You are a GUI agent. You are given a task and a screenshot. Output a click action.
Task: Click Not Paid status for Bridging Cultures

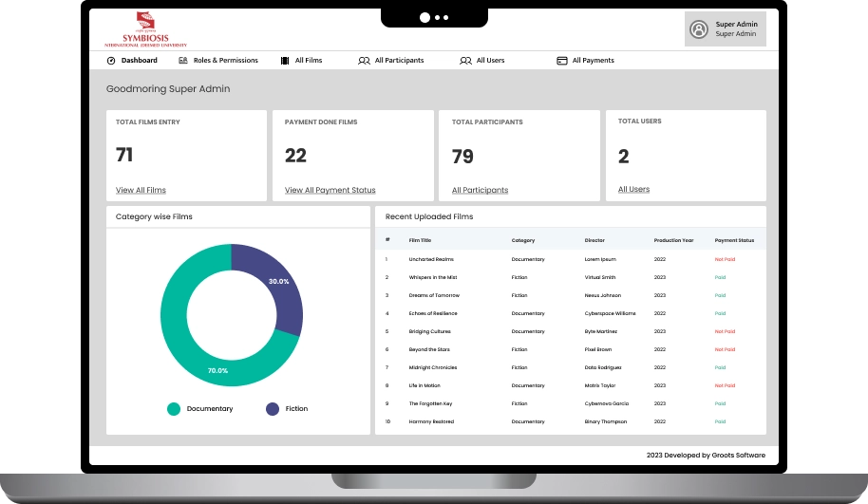[725, 332]
